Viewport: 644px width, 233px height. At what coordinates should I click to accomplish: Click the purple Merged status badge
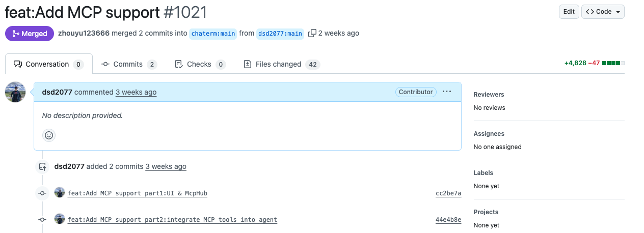(x=30, y=34)
